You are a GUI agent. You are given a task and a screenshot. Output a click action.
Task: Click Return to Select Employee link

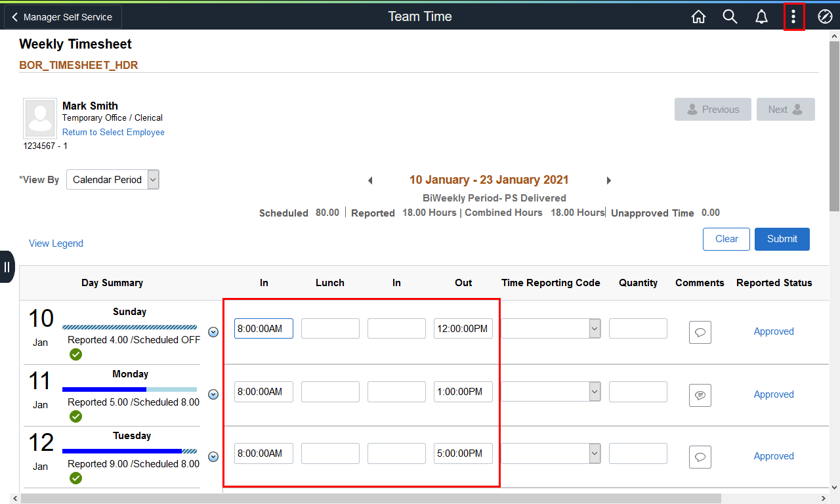(x=113, y=132)
